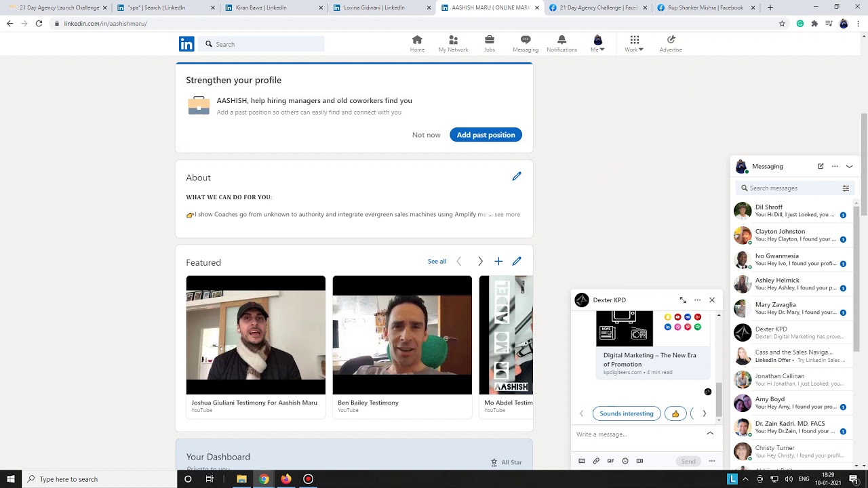This screenshot has height=488, width=868.
Task: Open message filter options icon
Action: (846, 188)
